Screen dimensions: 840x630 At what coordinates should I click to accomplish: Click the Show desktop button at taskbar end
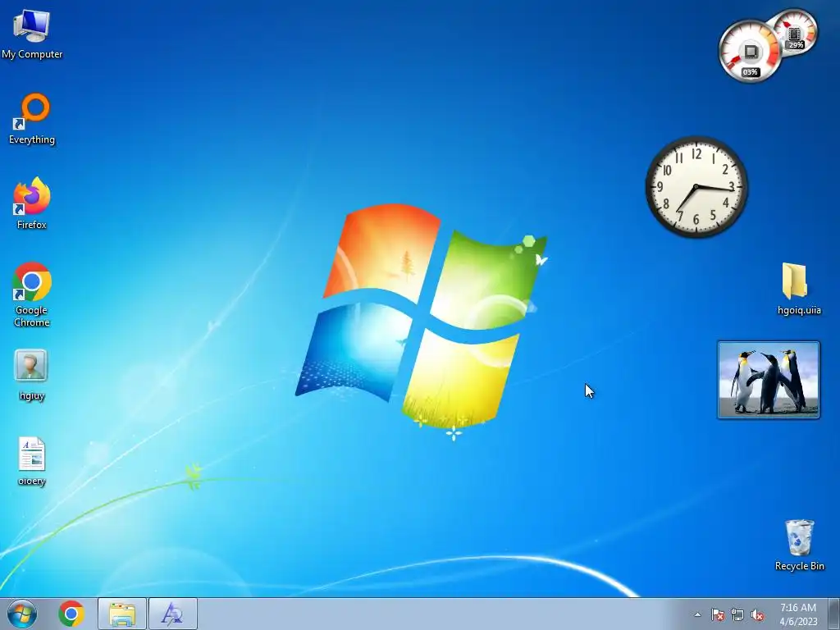(834, 614)
